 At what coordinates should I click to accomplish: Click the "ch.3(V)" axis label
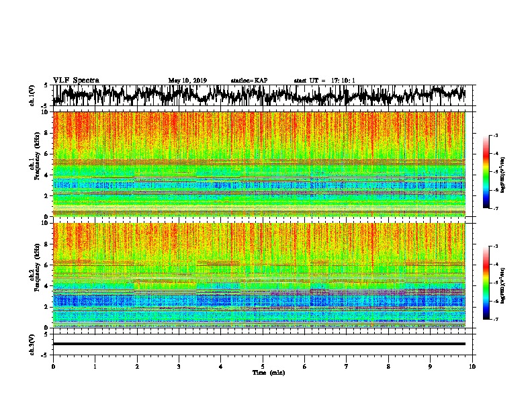[x=32, y=345]
